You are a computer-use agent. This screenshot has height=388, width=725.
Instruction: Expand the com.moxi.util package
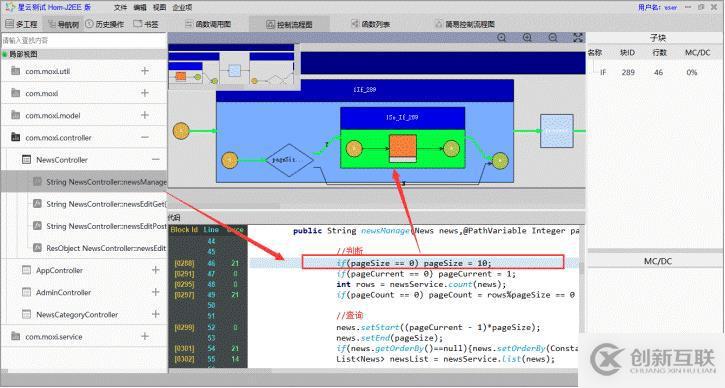pos(145,71)
